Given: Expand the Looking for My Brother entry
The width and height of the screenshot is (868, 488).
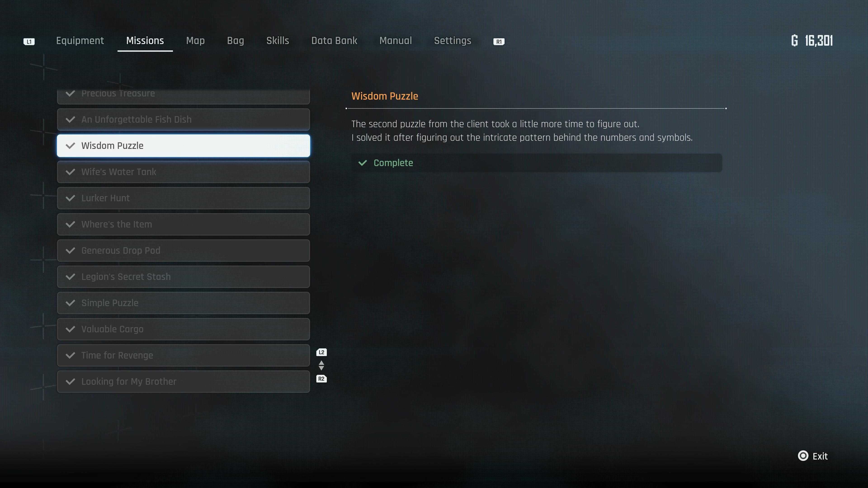Looking at the screenshot, I should pyautogui.click(x=183, y=381).
